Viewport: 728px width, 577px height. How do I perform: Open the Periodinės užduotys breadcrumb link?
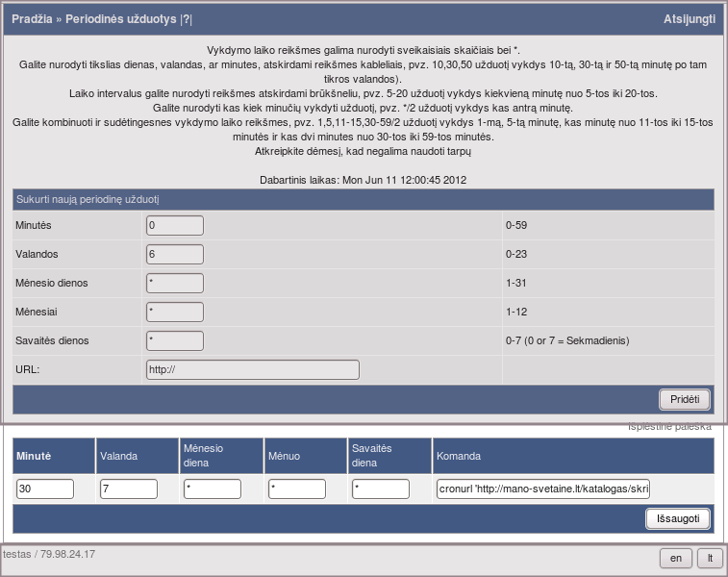[x=120, y=19]
